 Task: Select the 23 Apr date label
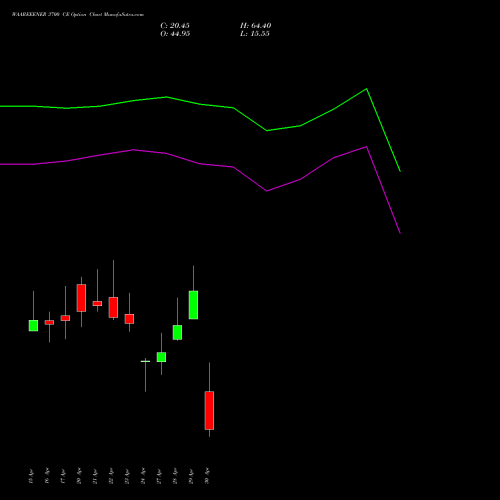coord(127,476)
